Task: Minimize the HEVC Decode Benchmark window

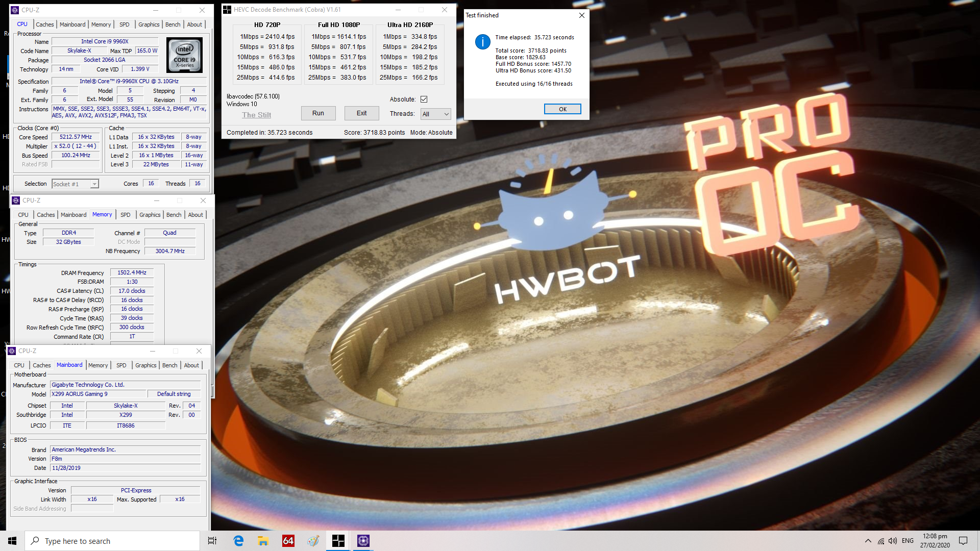Action: (x=398, y=10)
